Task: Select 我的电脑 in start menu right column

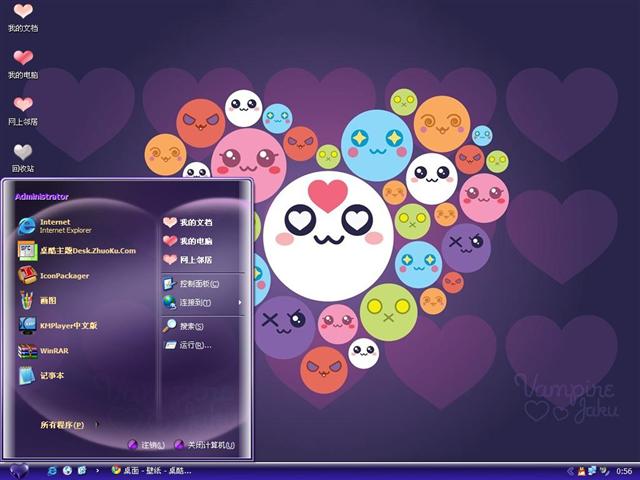Action: (x=188, y=241)
